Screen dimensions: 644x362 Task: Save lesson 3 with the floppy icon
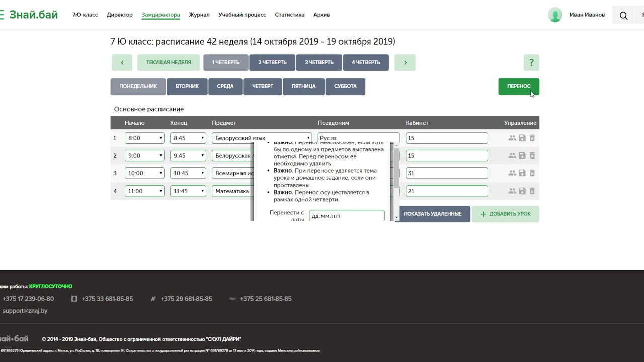pyautogui.click(x=522, y=173)
